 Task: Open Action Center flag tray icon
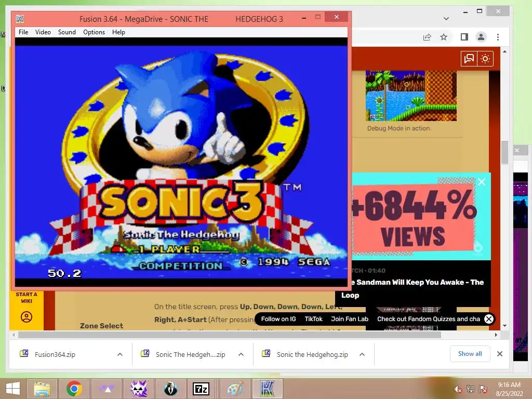click(x=483, y=389)
